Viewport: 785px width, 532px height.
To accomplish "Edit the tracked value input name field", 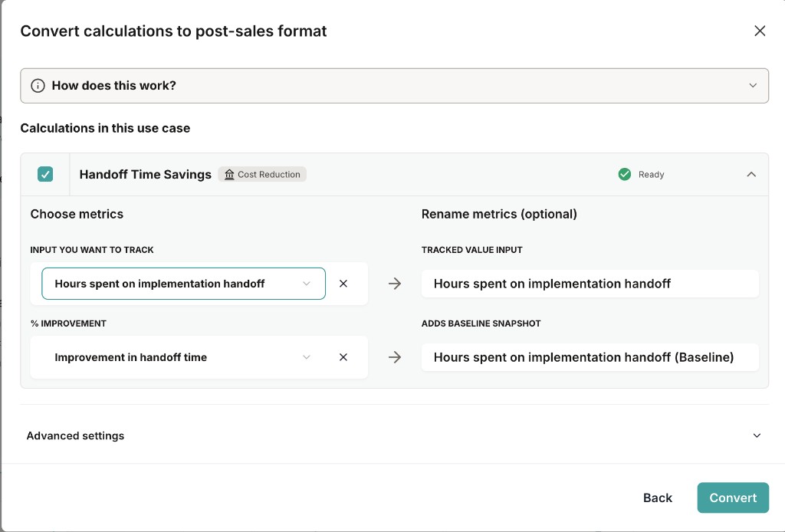I will point(590,284).
